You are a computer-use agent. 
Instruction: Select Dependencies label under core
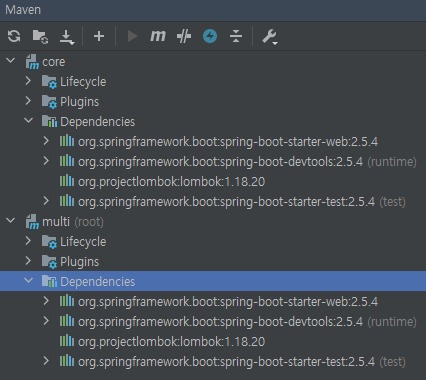click(98, 122)
